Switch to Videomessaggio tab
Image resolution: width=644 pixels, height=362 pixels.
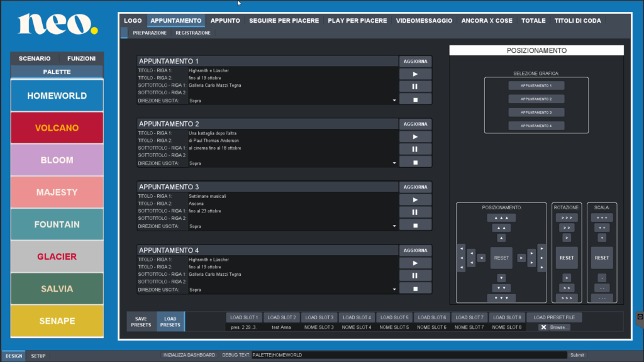pyautogui.click(x=424, y=21)
